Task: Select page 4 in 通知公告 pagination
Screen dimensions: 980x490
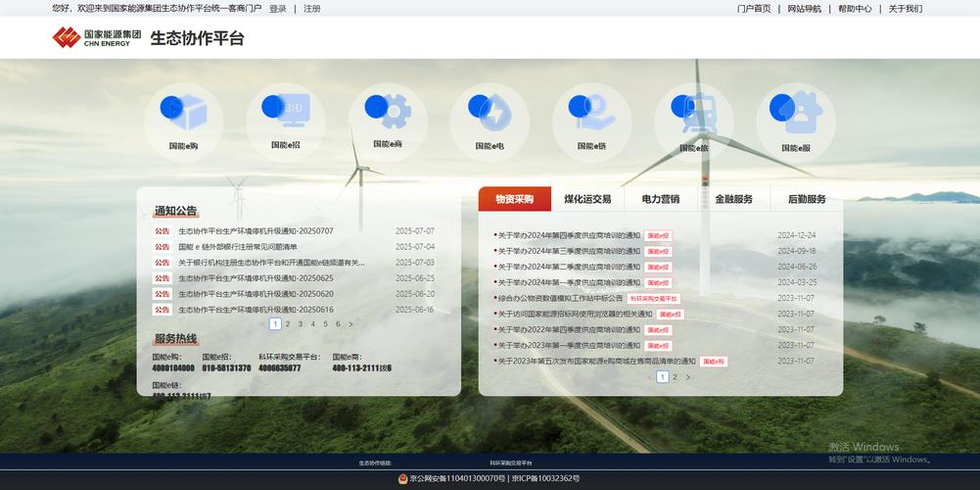Action: [x=312, y=324]
